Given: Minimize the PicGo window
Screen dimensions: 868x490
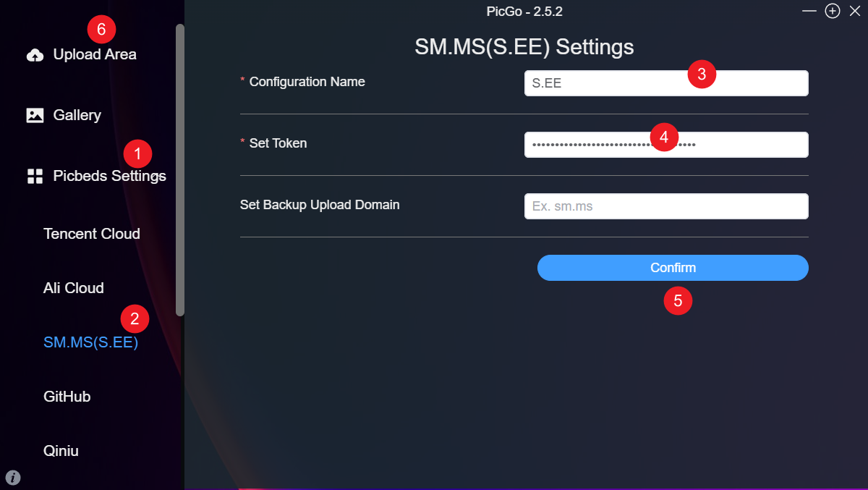Looking at the screenshot, I should click(x=809, y=11).
